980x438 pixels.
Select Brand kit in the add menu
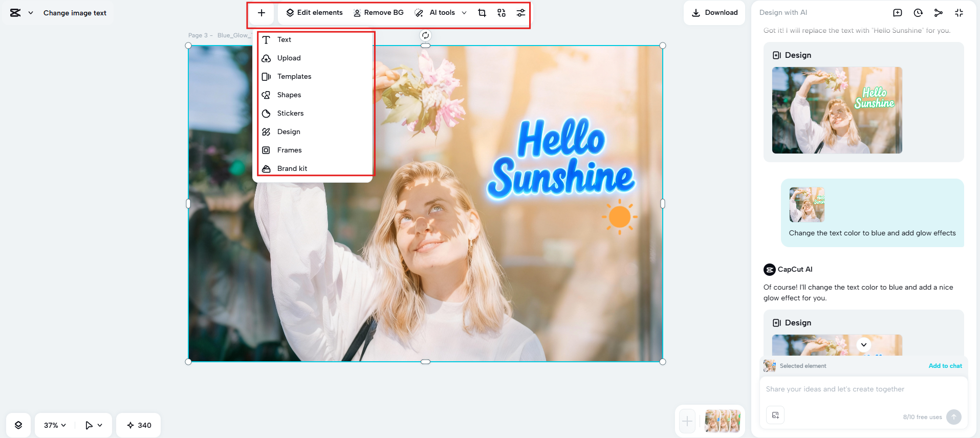(x=292, y=168)
